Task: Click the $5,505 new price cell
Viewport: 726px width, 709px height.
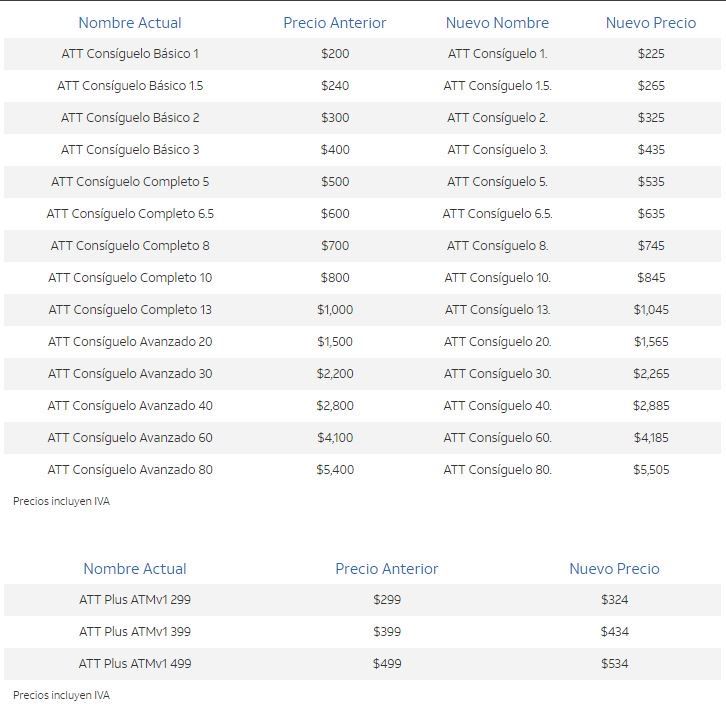Action: pos(651,470)
